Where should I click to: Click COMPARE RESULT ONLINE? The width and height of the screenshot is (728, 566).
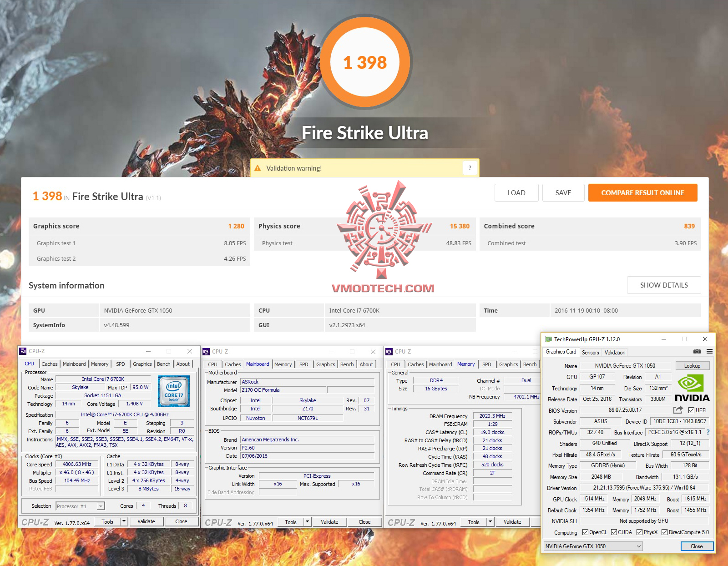tap(642, 192)
